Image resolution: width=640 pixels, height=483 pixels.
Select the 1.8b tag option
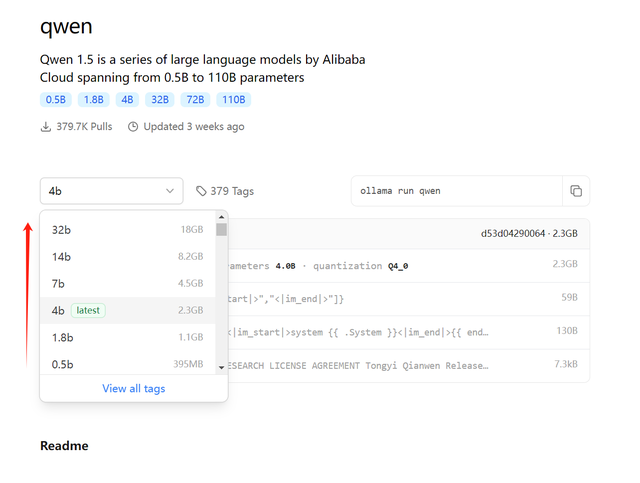pos(127,337)
